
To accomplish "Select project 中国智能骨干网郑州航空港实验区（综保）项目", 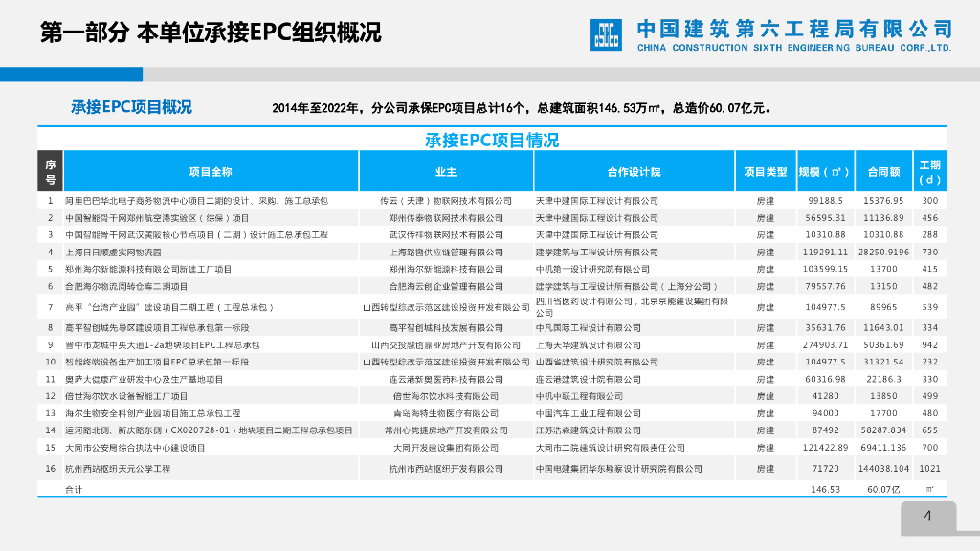I will pyautogui.click(x=157, y=218).
